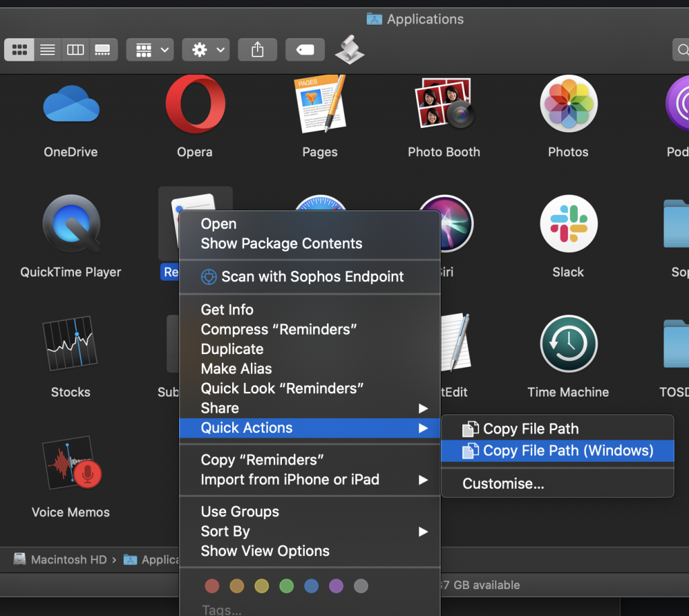Click the "Photo Booth" label
The width and height of the screenshot is (689, 616).
coord(444,152)
